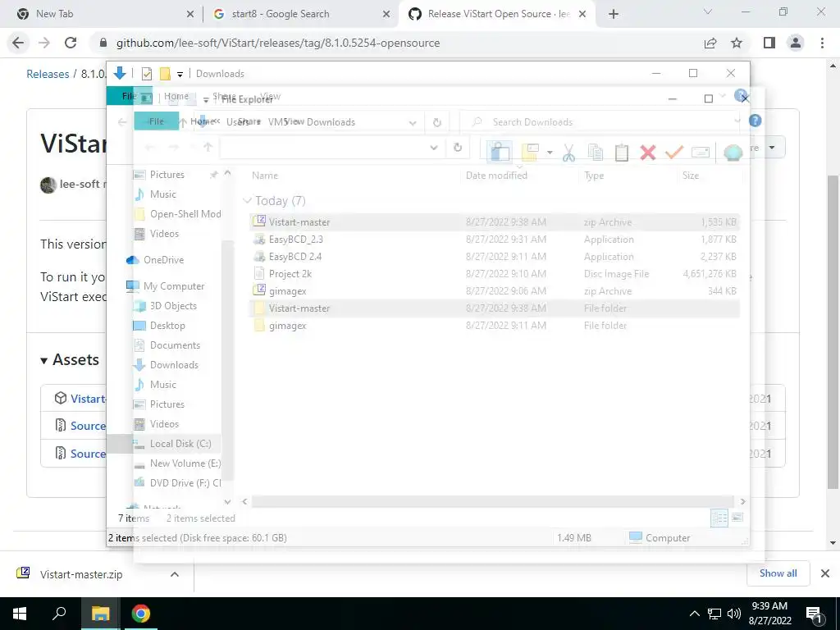Click the blue Help question mark icon
840x630 pixels.
coord(755,121)
